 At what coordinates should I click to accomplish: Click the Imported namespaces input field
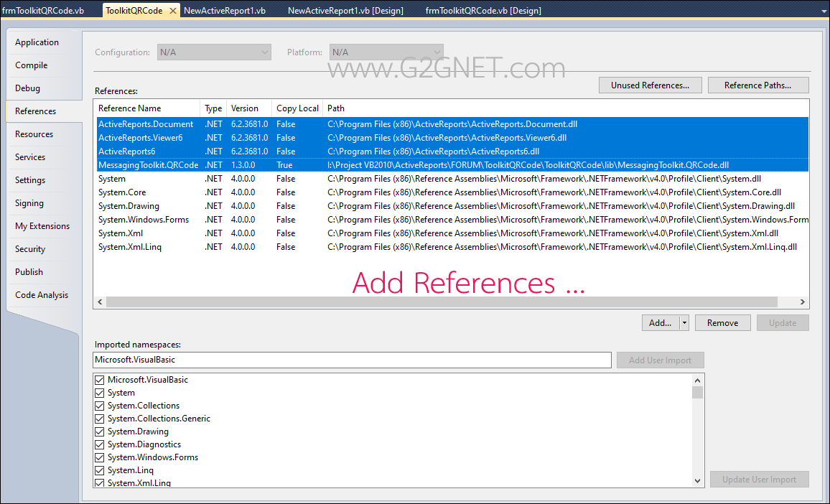[x=352, y=360]
